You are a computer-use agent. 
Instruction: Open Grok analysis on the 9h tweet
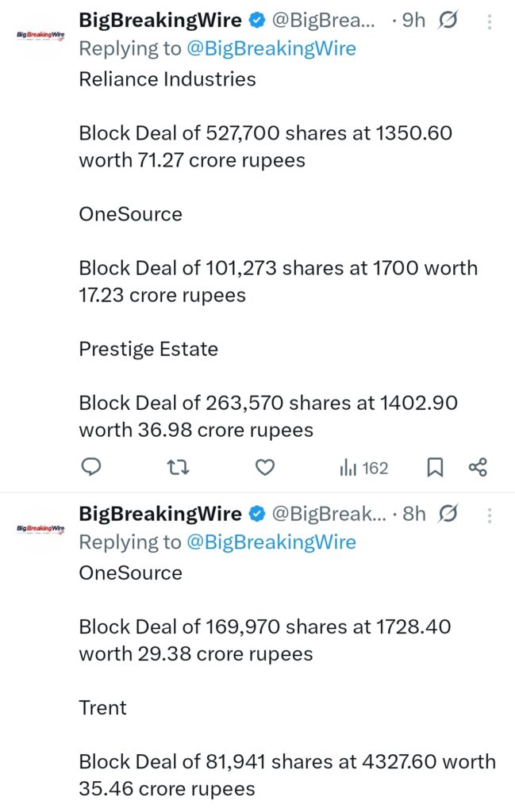tap(448, 21)
